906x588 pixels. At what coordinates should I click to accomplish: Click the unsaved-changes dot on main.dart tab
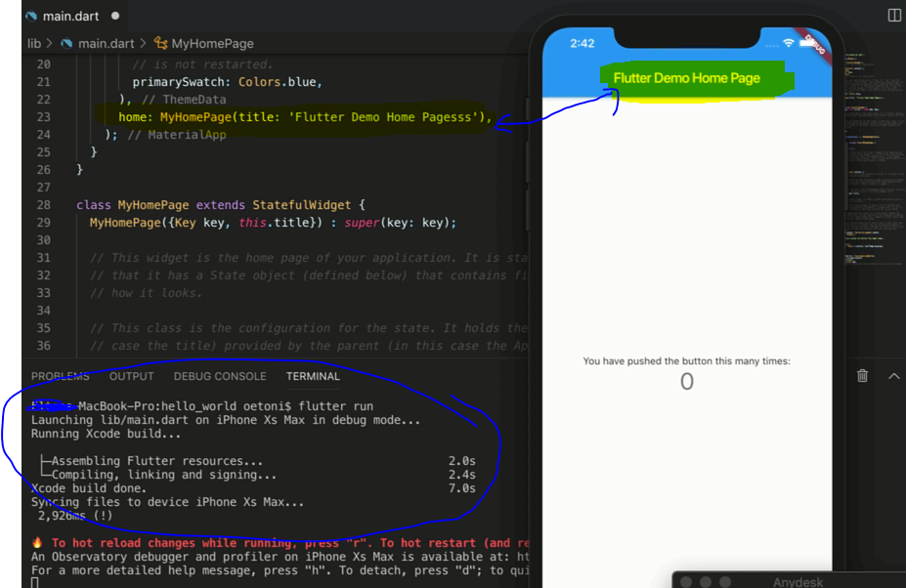tap(115, 17)
